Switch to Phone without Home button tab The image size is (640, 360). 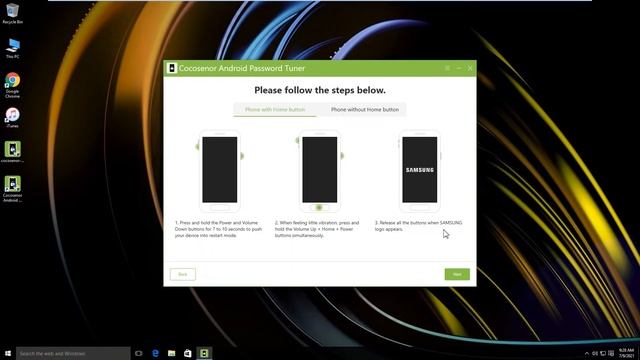click(365, 109)
